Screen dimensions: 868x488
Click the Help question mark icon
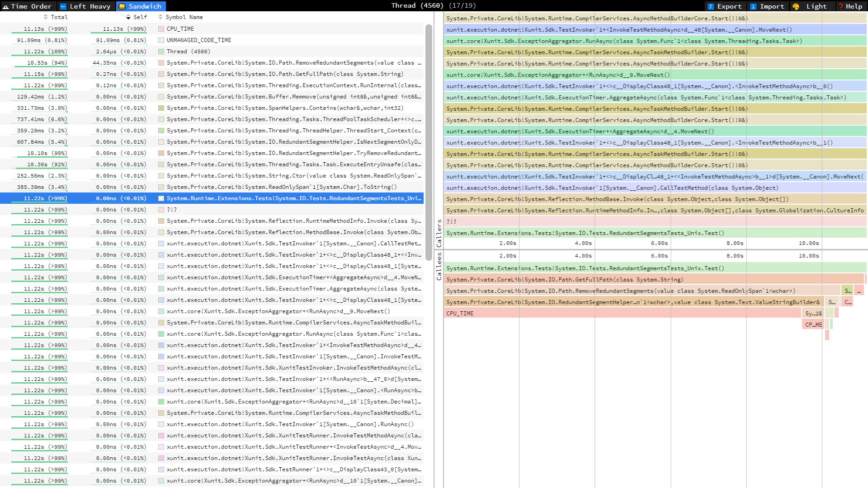(840, 6)
